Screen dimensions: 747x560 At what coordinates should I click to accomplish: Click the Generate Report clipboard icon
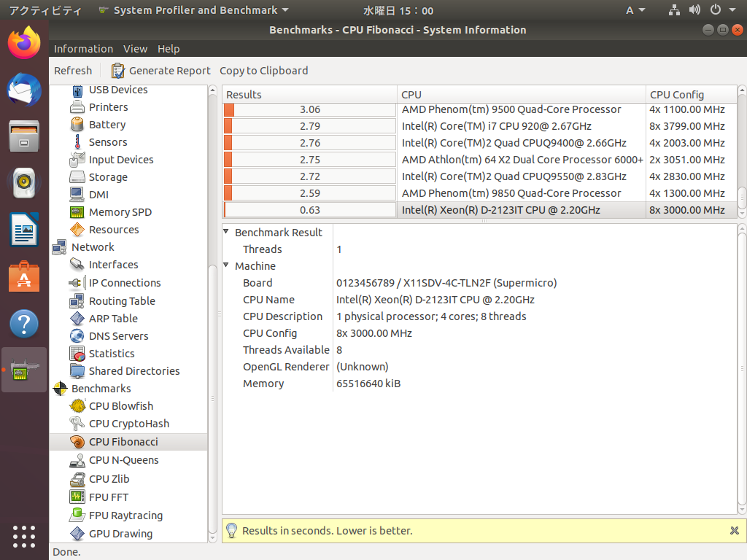117,71
